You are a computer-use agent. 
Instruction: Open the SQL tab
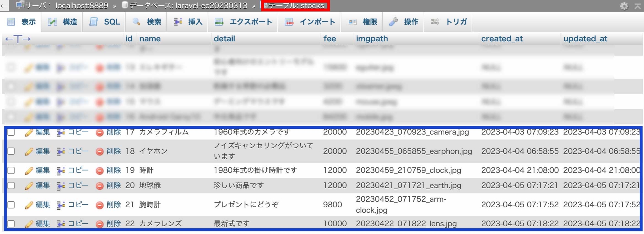[104, 22]
